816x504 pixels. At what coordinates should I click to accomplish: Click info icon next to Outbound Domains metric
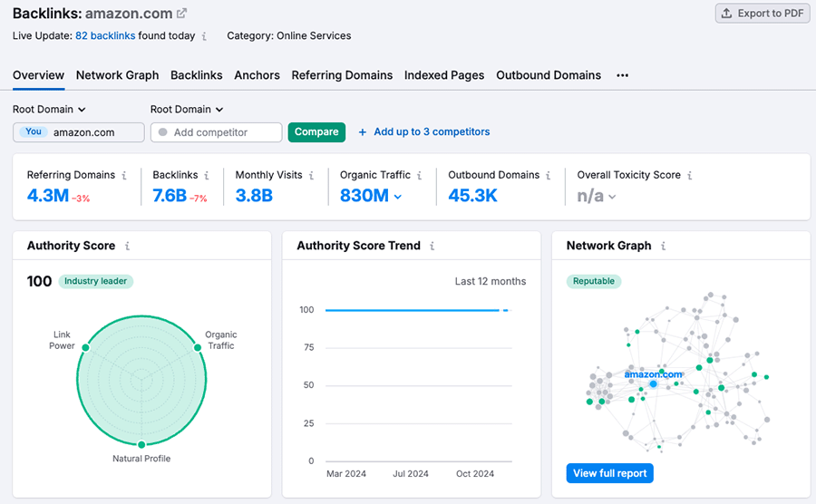[x=548, y=175]
